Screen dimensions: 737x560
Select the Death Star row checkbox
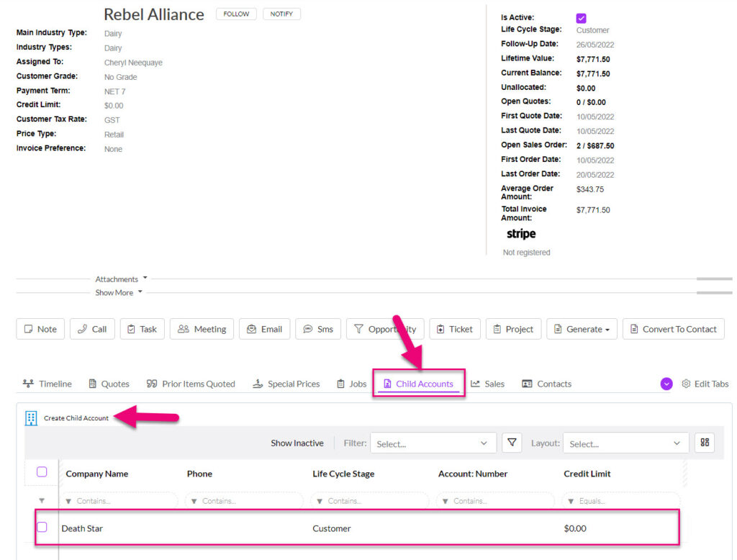tap(42, 527)
